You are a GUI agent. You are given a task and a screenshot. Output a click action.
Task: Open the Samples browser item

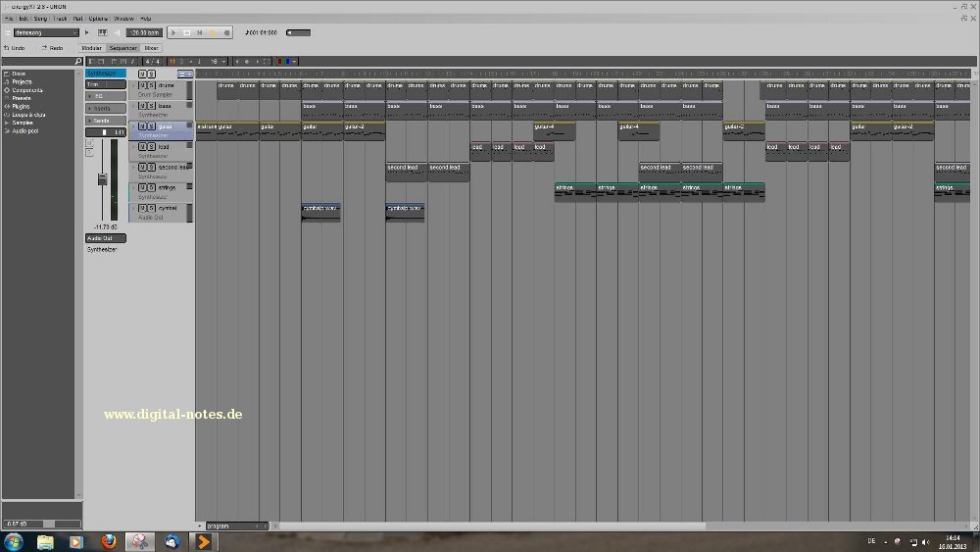[x=22, y=122]
